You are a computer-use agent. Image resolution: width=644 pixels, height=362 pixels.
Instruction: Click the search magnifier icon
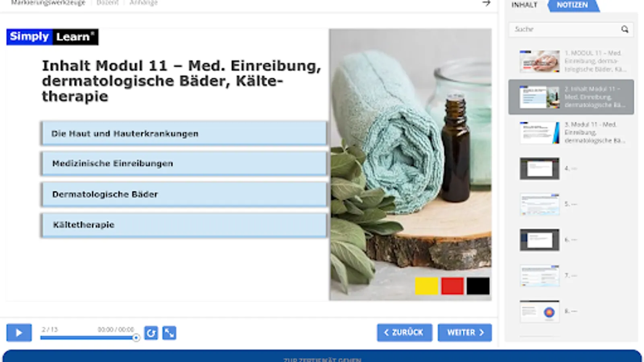[x=624, y=29]
